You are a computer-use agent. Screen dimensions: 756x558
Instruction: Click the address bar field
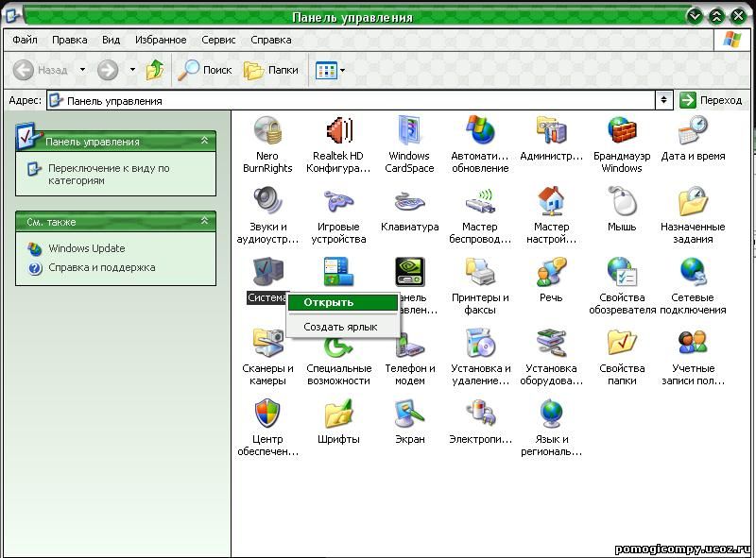click(351, 100)
